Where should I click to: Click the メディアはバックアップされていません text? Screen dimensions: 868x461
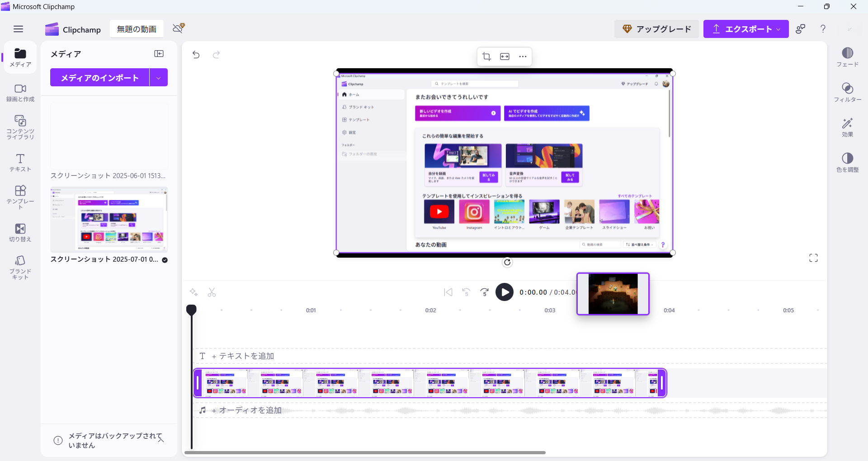point(115,440)
